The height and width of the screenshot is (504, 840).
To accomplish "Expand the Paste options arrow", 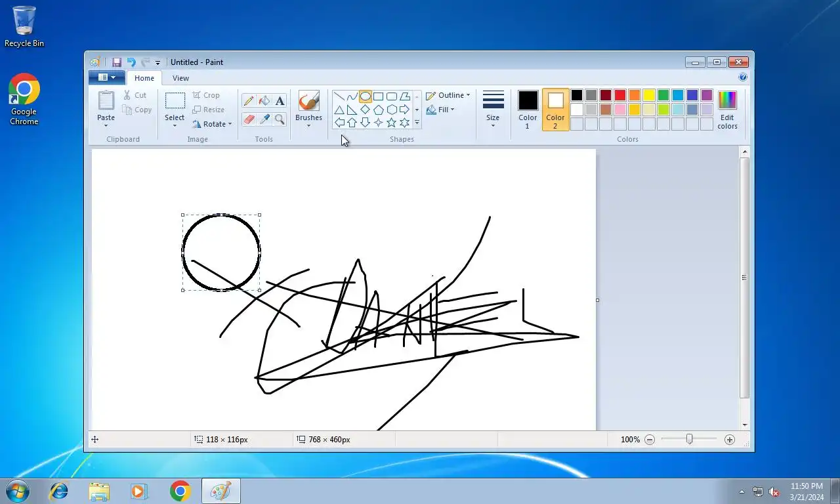I will point(106,125).
